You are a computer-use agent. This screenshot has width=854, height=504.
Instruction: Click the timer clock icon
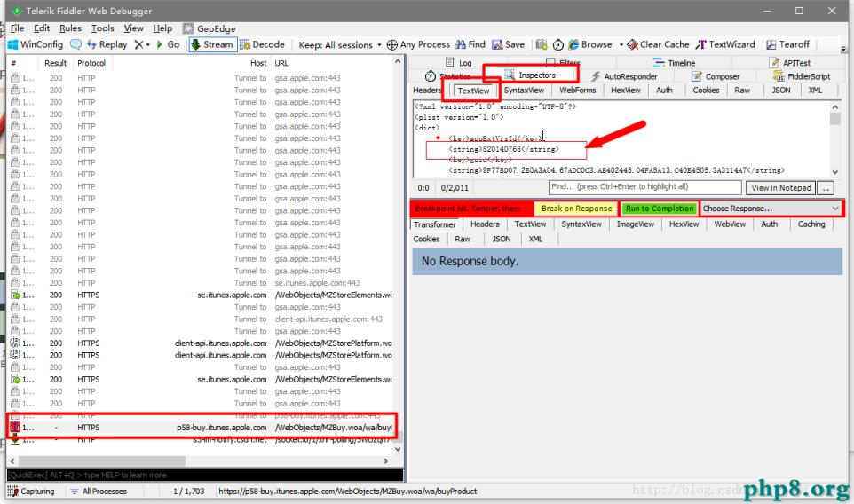(558, 44)
